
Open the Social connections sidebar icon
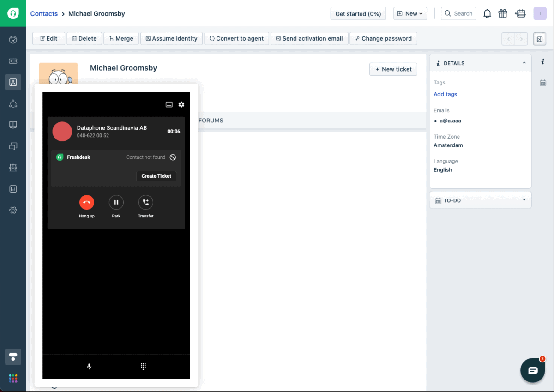tap(13, 103)
